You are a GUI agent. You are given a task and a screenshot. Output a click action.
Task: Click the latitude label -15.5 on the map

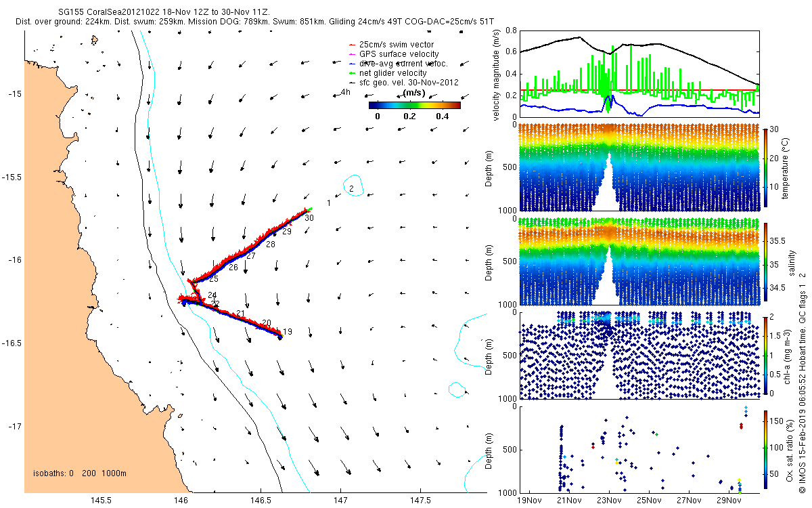pos(13,177)
